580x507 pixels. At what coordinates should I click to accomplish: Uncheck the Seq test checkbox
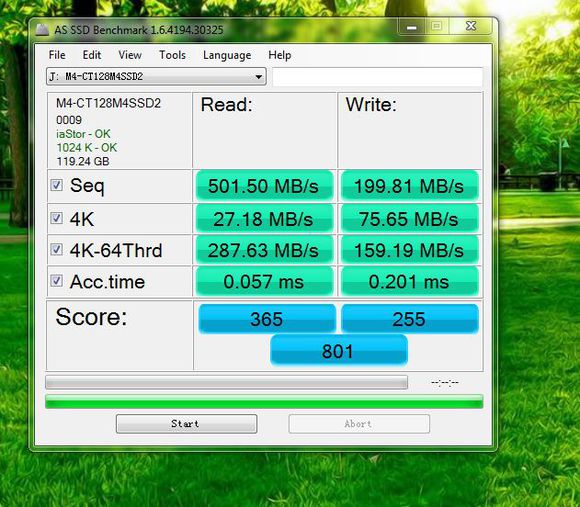coord(56,185)
